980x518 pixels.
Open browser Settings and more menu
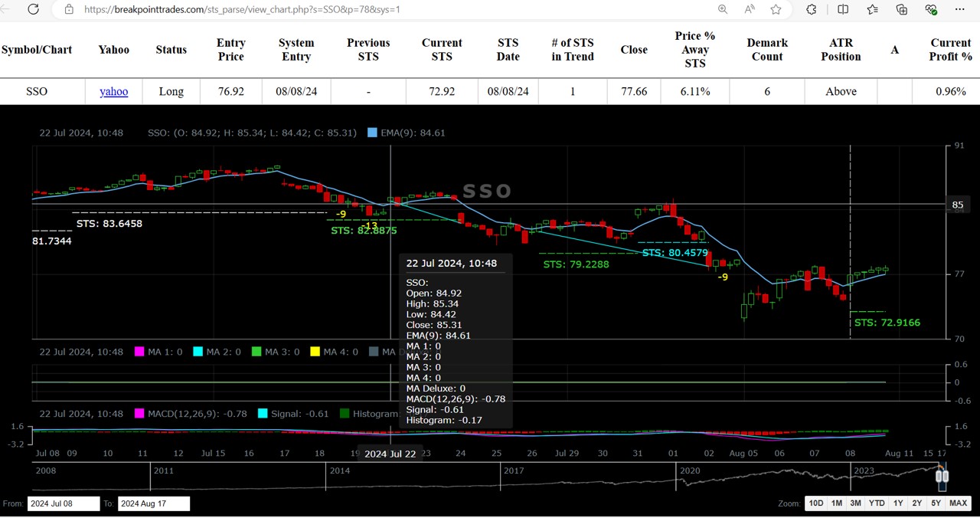(960, 9)
